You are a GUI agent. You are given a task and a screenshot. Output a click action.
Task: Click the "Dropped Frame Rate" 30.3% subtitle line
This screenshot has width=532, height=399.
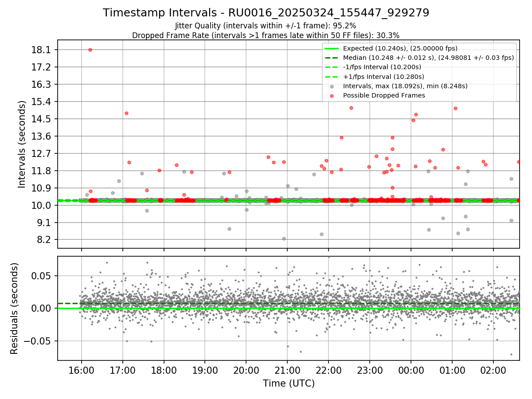[266, 35]
